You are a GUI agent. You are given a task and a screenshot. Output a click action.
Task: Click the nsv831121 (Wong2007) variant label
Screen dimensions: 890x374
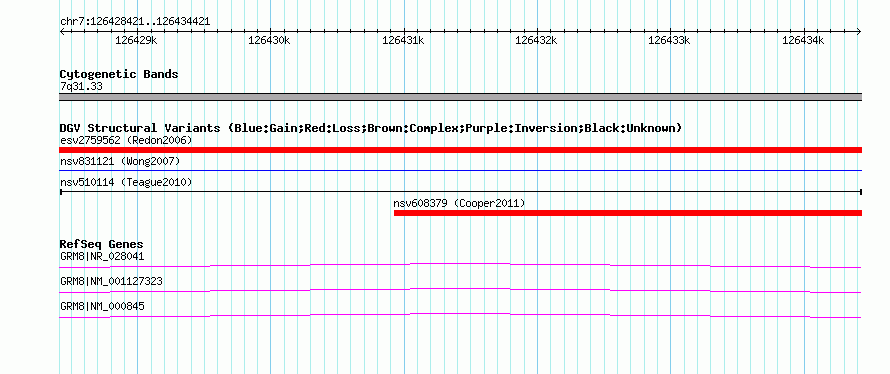(120, 161)
